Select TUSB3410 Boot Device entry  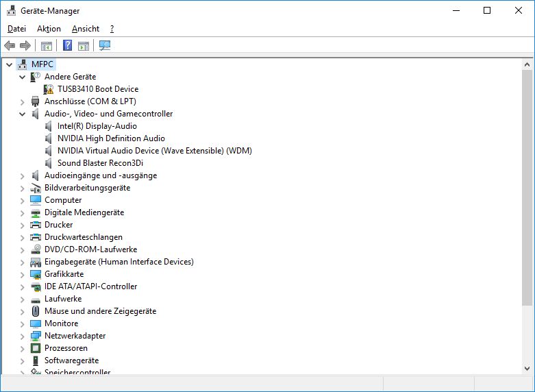pos(98,89)
